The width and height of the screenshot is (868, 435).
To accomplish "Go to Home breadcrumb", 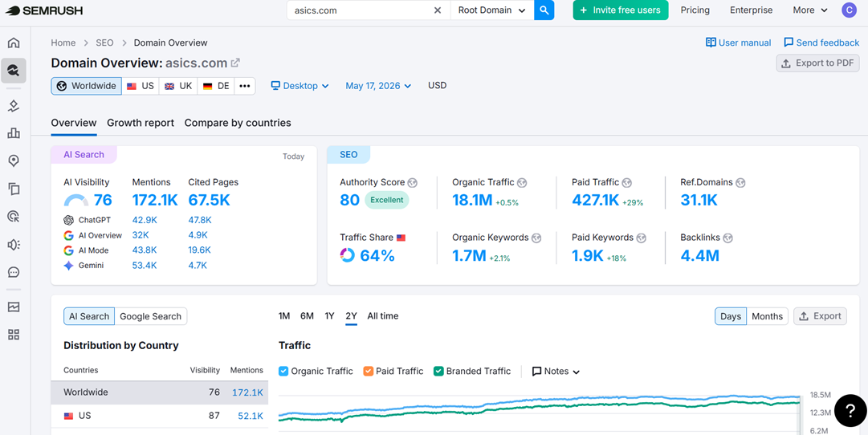I will 63,43.
